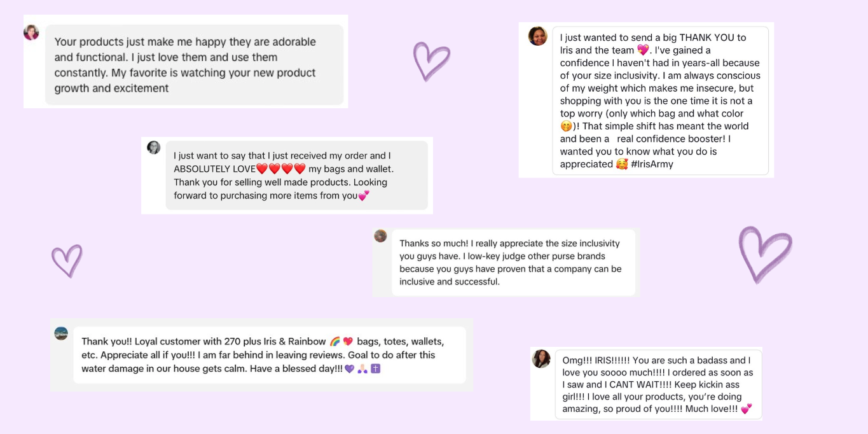Viewport: 868px width, 434px height.
Task: Click the purple cross emoji after blessed day
Action: click(375, 368)
